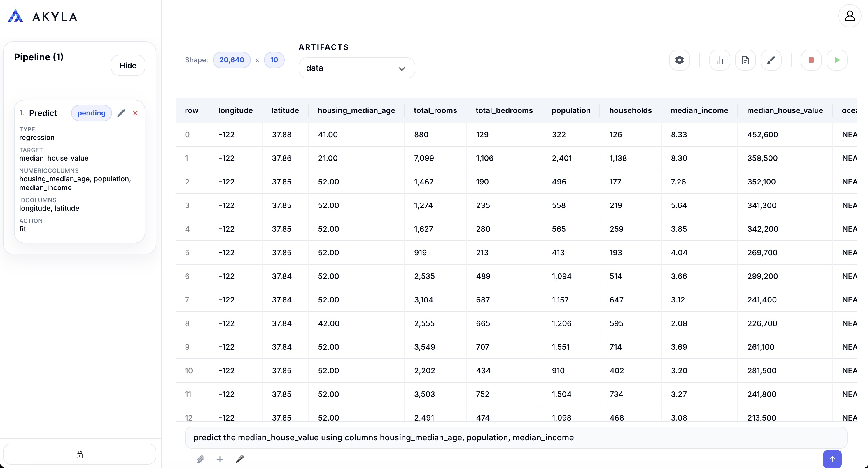Select the brush styling tool icon
The width and height of the screenshot is (868, 468).
coord(771,60)
